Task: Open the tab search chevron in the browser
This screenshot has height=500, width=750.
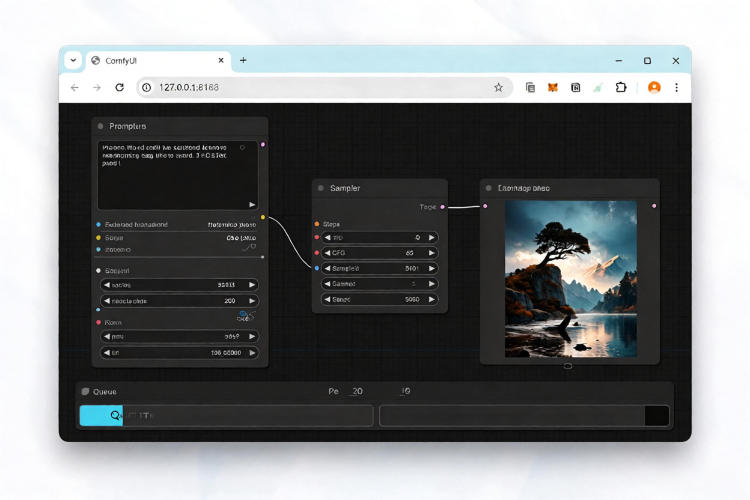Action: click(73, 60)
